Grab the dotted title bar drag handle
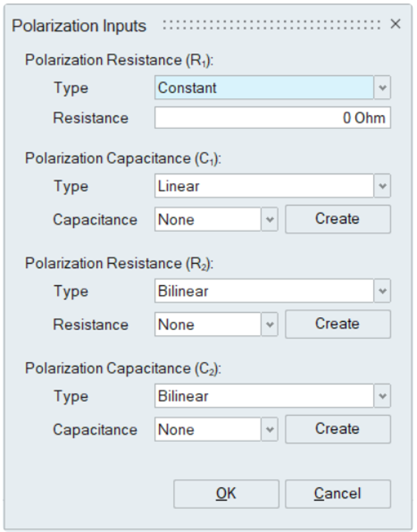417x532 pixels. click(272, 25)
